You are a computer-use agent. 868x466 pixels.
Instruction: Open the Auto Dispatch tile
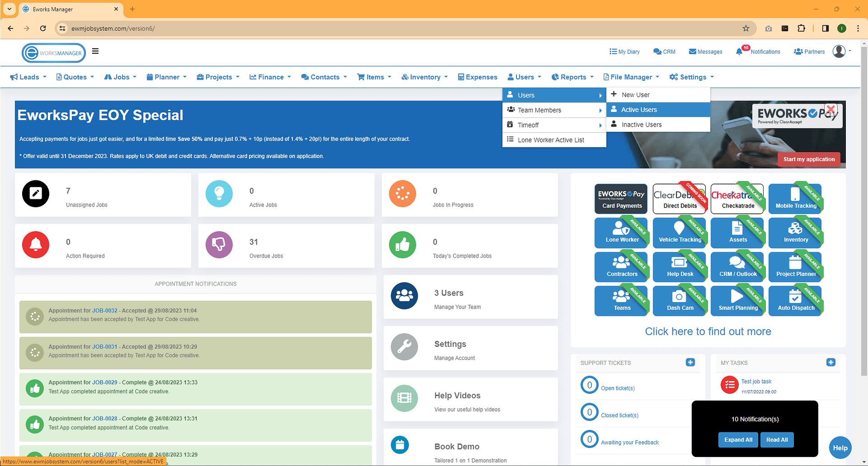tap(795, 301)
